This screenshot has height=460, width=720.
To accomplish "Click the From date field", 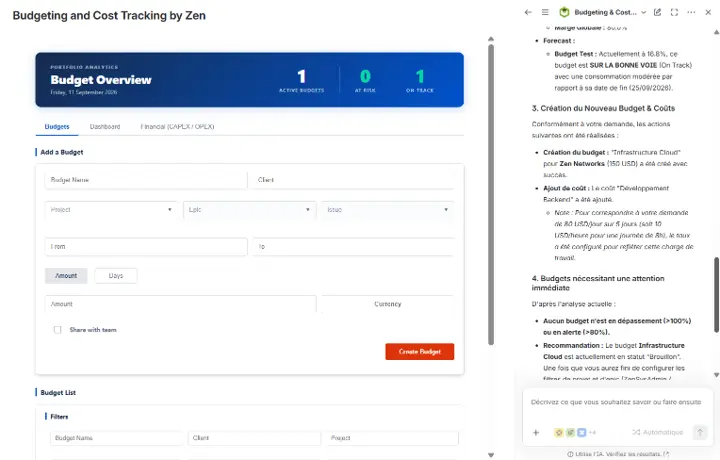I will pos(146,247).
